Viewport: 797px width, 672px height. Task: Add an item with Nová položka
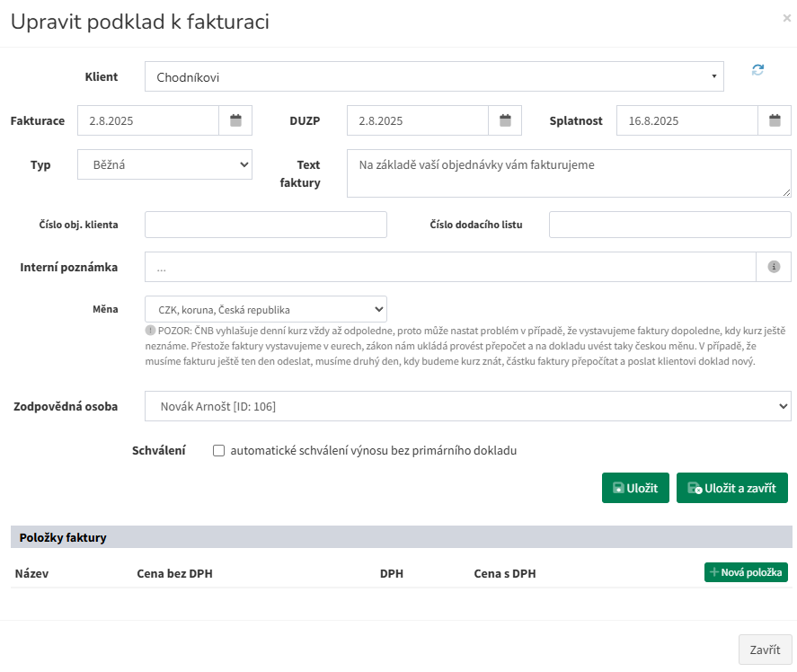coord(746,572)
